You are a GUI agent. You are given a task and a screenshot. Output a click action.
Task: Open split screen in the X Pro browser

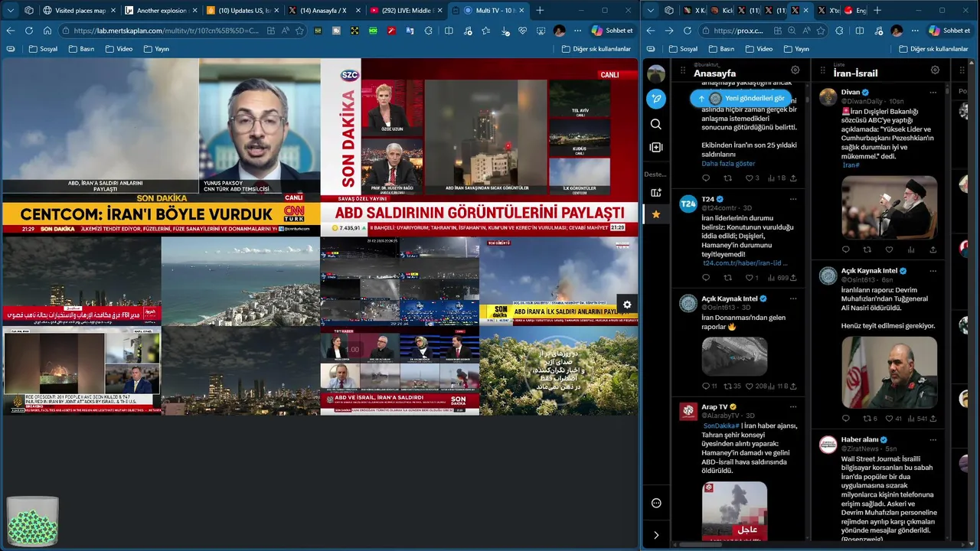point(859,31)
